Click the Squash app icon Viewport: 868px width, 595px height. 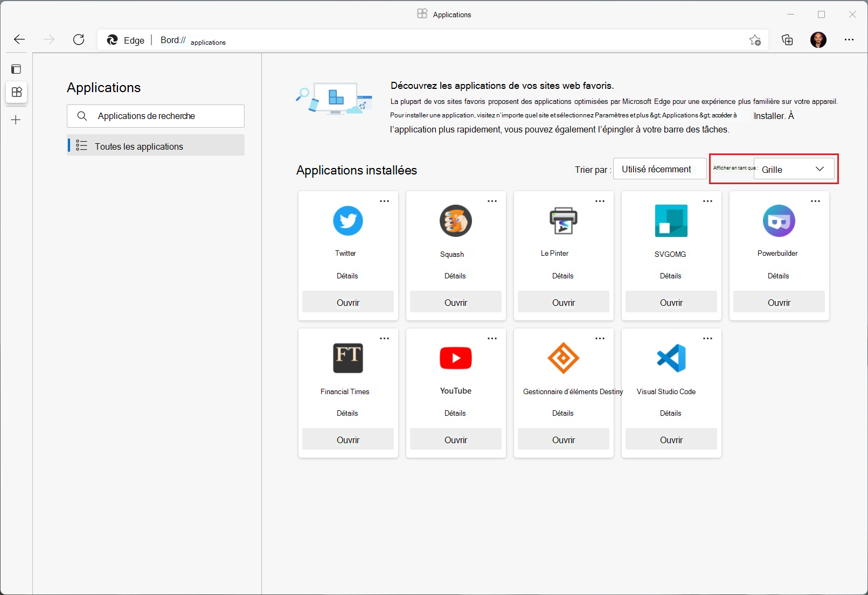(x=456, y=221)
